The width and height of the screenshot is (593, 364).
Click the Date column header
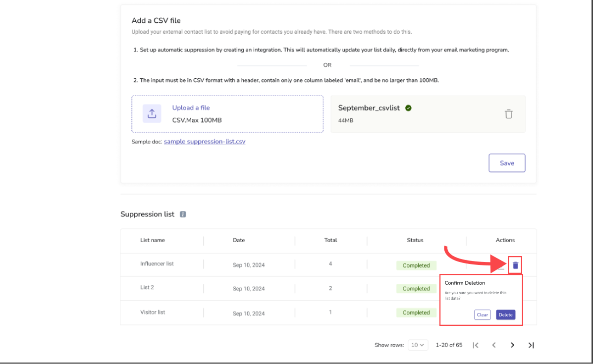239,240
